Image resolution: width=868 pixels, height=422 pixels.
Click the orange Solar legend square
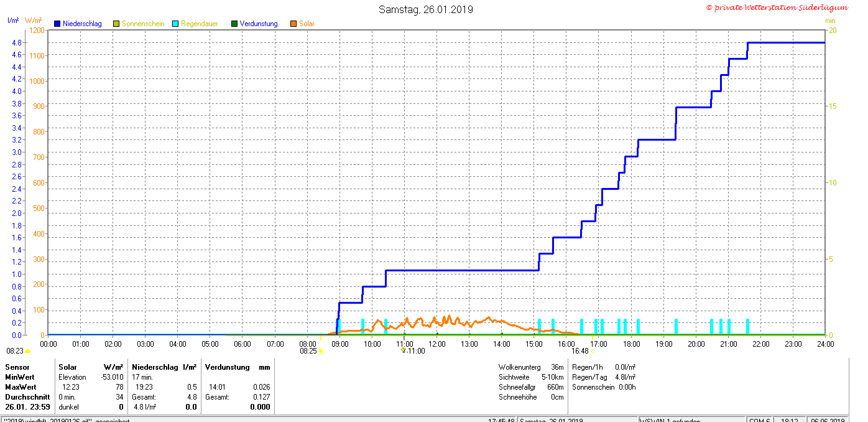(293, 24)
